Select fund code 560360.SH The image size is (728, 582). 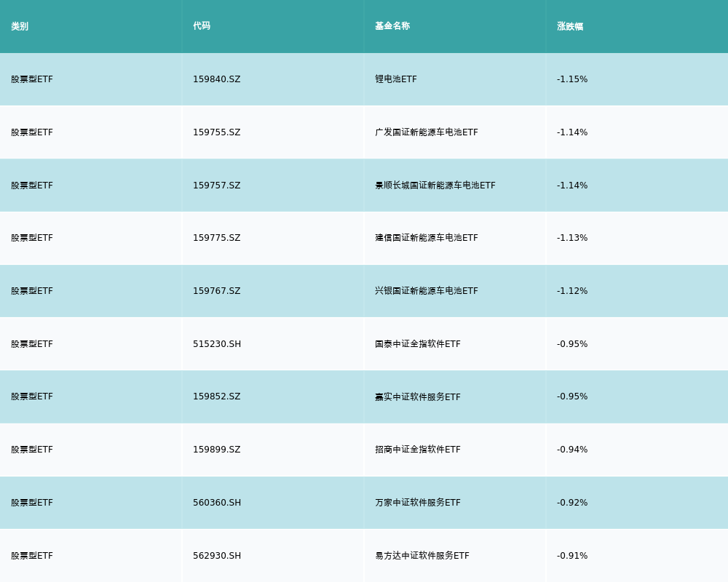coord(217,503)
